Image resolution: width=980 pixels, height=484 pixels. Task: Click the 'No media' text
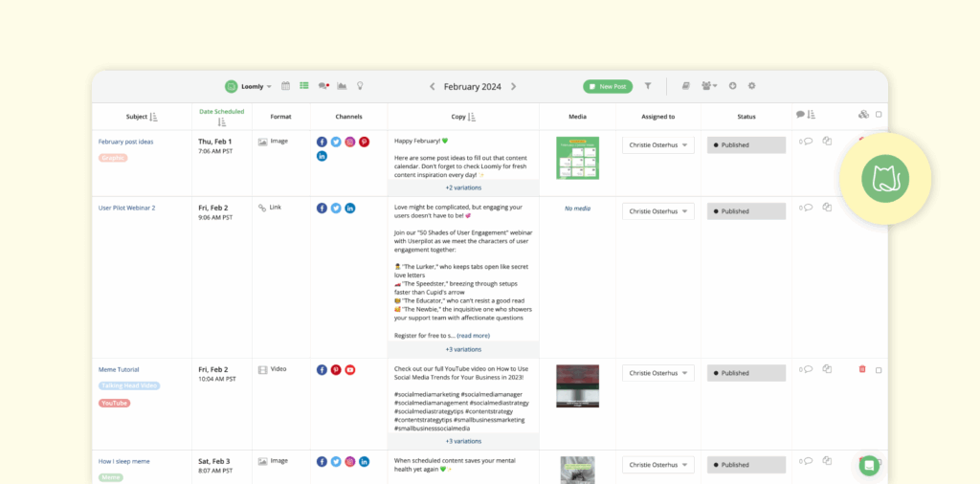[577, 209]
